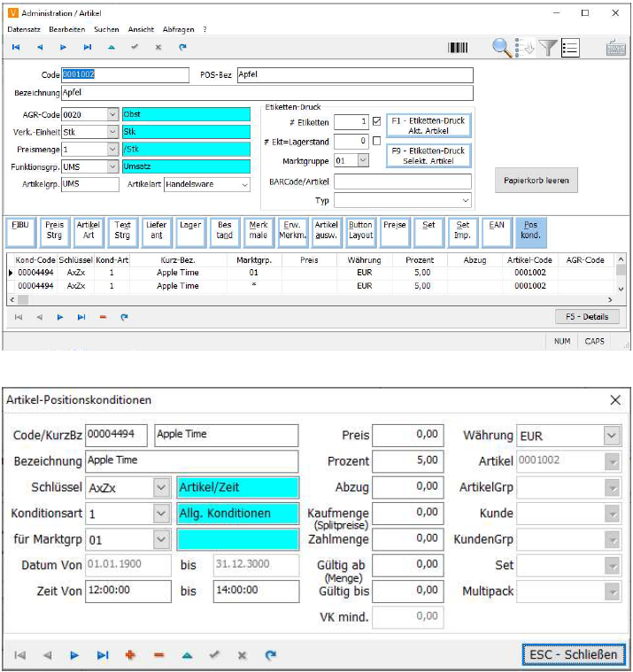633x672 pixels.
Task: Expand the Schlüssel dropdown showing AxZx
Action: point(160,487)
